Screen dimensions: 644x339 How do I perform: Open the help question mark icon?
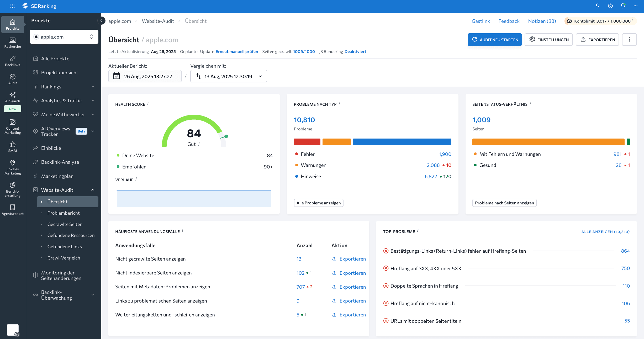610,6
